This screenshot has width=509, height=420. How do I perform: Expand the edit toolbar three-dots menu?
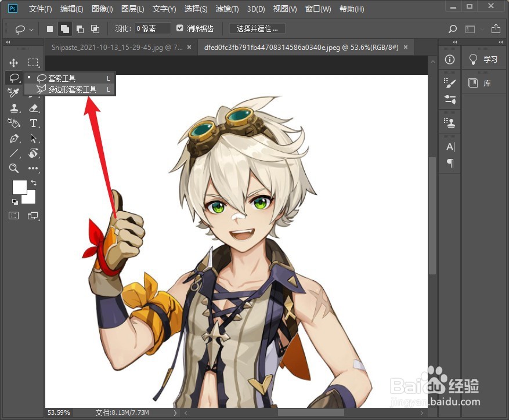tap(33, 168)
